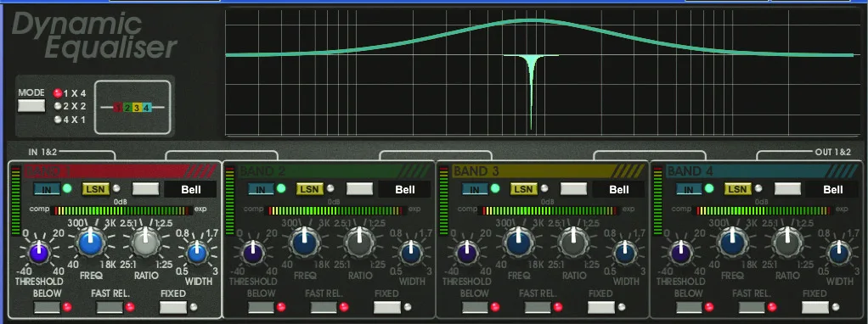Image resolution: width=868 pixels, height=324 pixels.
Task: Toggle Band 4 IN button
Action: (689, 189)
